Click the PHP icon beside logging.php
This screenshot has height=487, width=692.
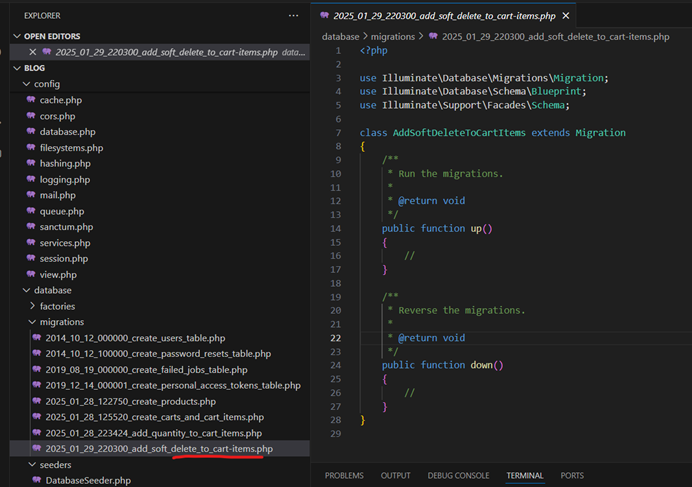[x=31, y=179]
